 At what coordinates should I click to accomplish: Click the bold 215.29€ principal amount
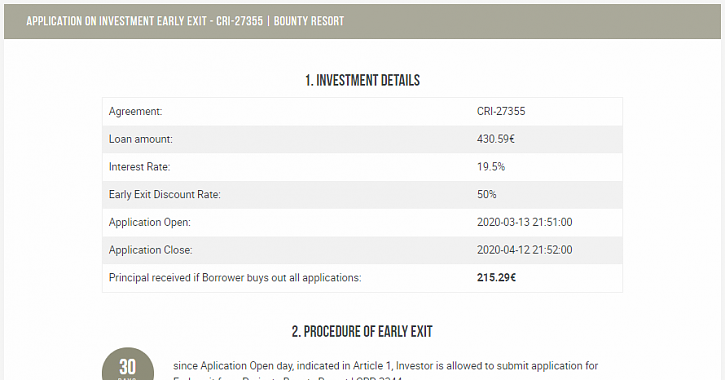click(x=496, y=278)
